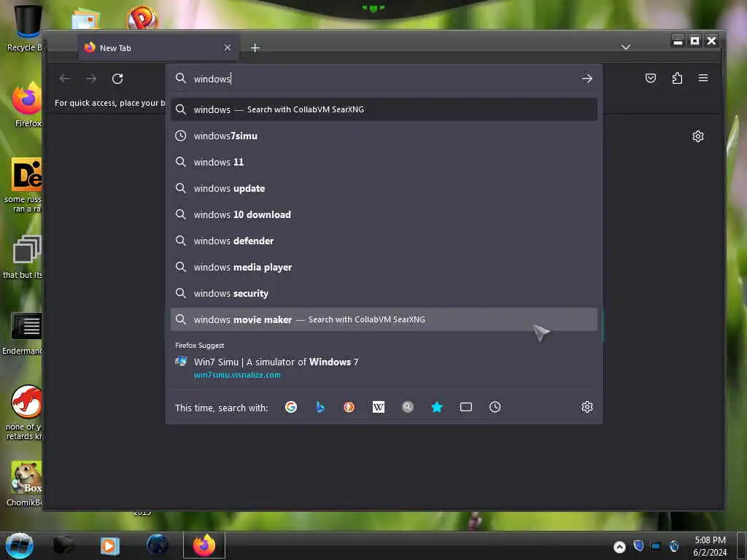747x560 pixels.
Task: Select the Firefox desktop shortcut
Action: pyautogui.click(x=27, y=104)
